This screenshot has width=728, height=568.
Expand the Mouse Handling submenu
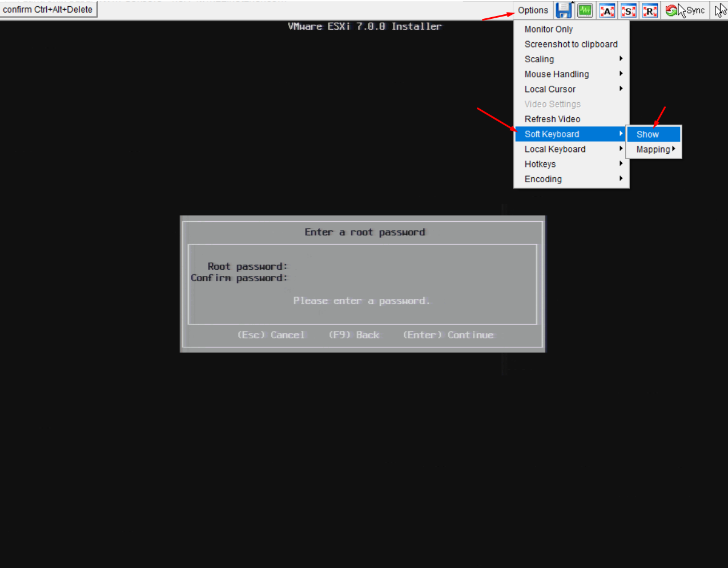[x=572, y=74]
